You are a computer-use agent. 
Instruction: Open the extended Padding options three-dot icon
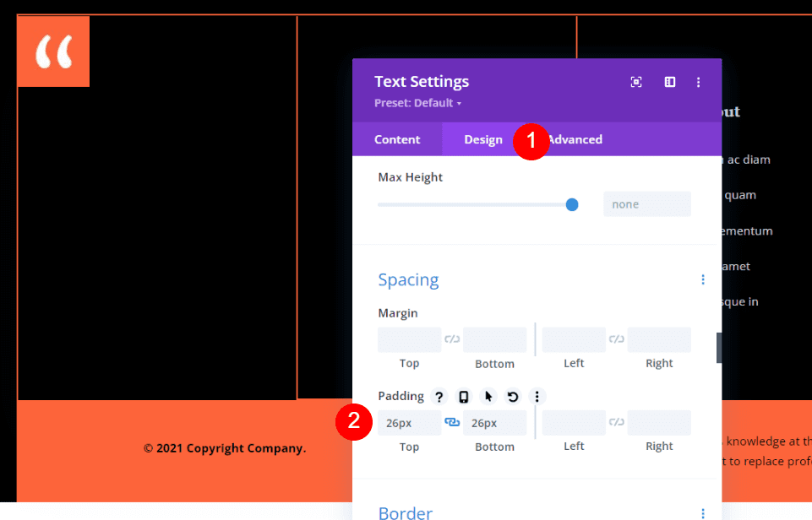[x=537, y=396]
